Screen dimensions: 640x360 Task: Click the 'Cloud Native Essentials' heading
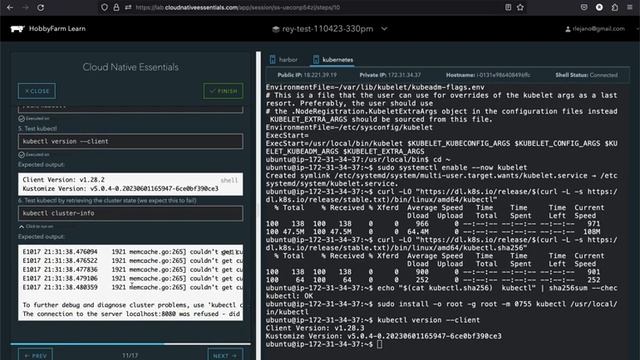point(131,67)
